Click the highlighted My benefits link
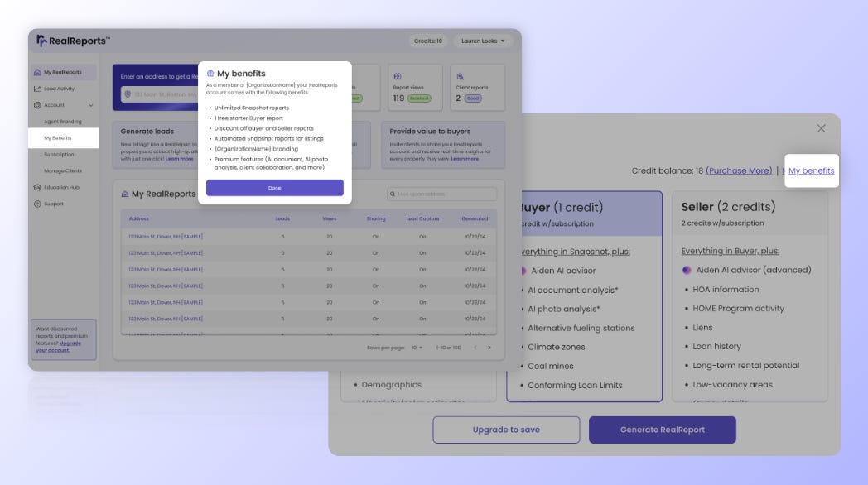Viewport: 868px width, 485px height. click(x=811, y=170)
